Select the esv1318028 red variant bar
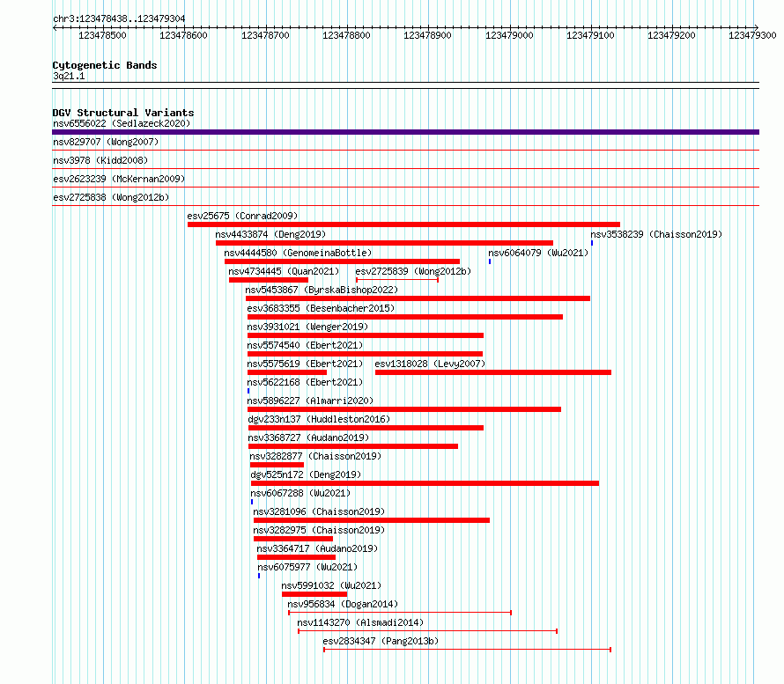Viewport: 784px width, 684px height. click(493, 372)
